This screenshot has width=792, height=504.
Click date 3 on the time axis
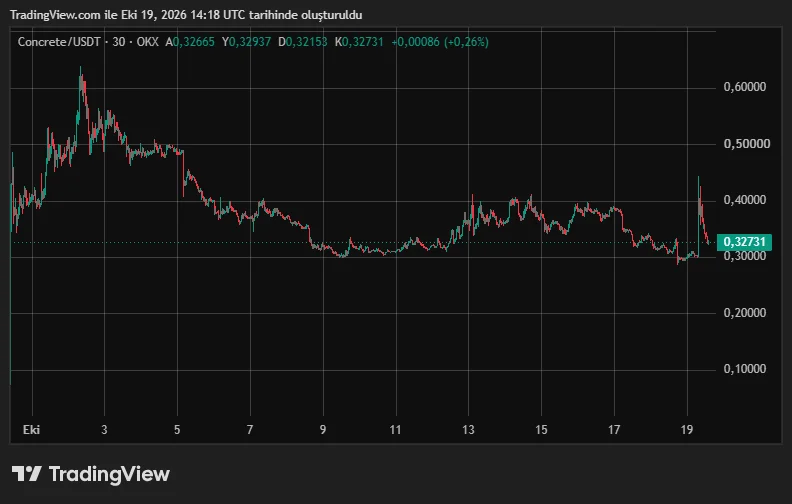[104, 430]
